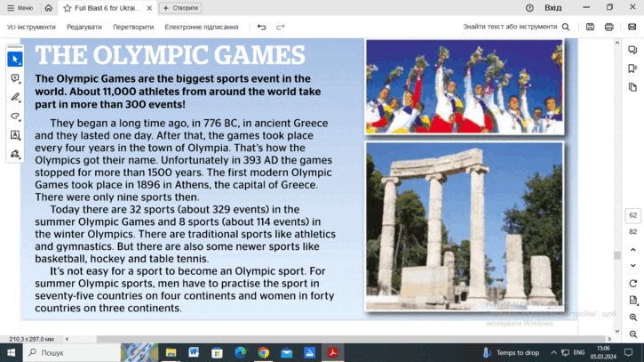The image size is (644, 362).
Task: Click the athletes celebrating photo
Action: (464, 87)
